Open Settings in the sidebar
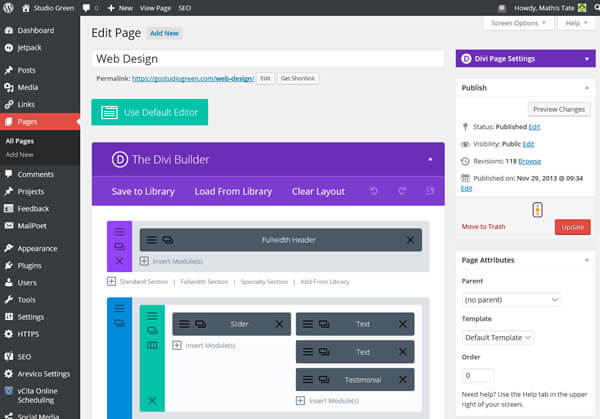Viewport: 600px width, 419px height. click(31, 317)
